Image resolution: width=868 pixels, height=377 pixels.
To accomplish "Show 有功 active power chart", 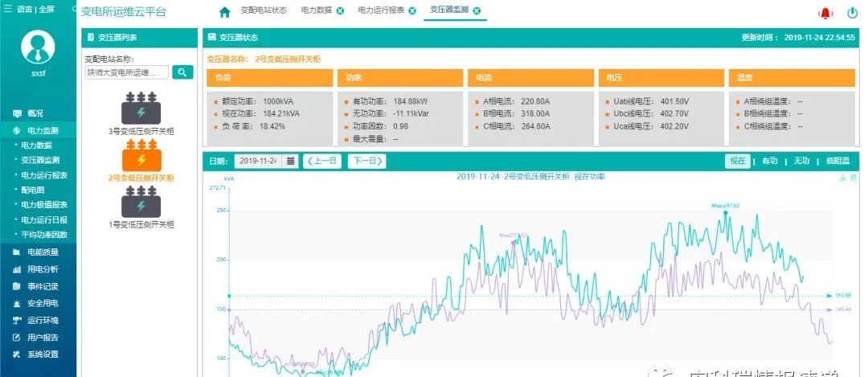I will [x=769, y=161].
